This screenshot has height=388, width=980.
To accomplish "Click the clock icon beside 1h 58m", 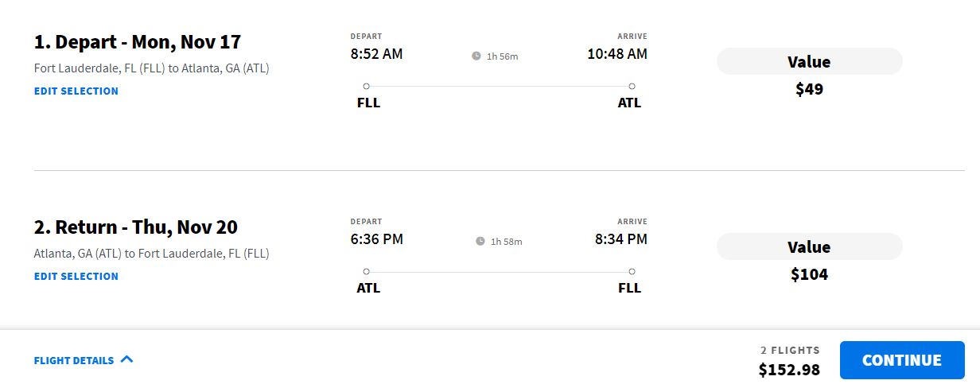I will [480, 242].
